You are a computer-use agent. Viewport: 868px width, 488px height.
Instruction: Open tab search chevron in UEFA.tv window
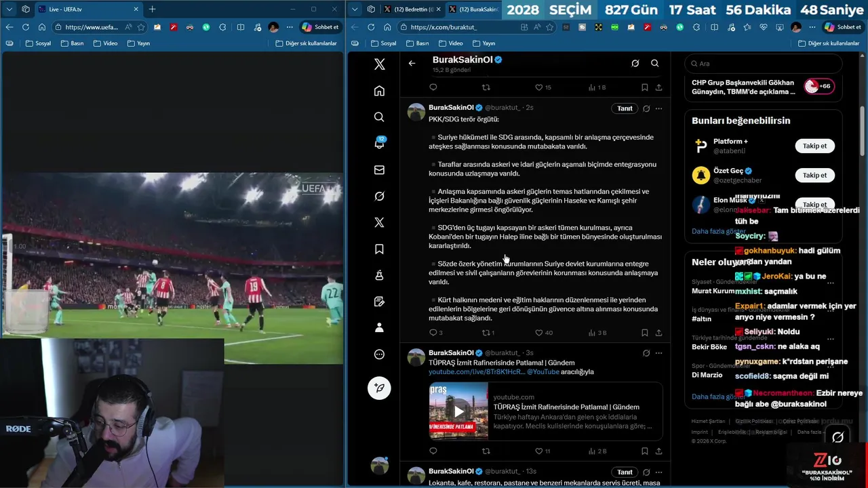pyautogui.click(x=9, y=9)
